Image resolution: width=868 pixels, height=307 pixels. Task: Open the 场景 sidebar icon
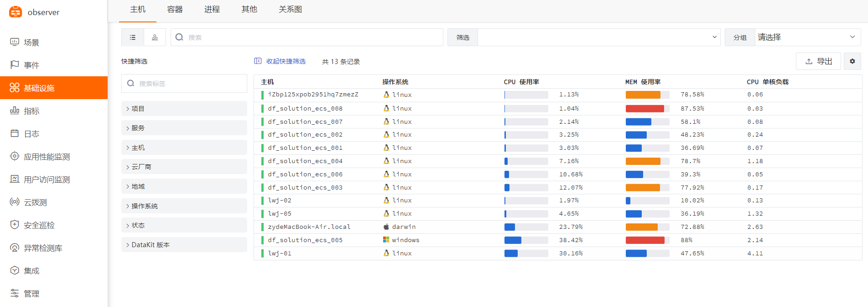[15, 42]
